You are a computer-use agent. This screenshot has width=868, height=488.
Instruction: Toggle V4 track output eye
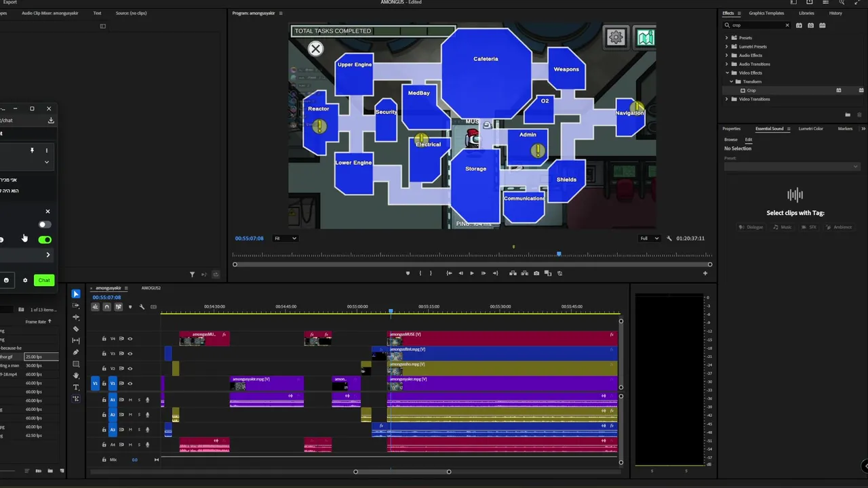130,338
